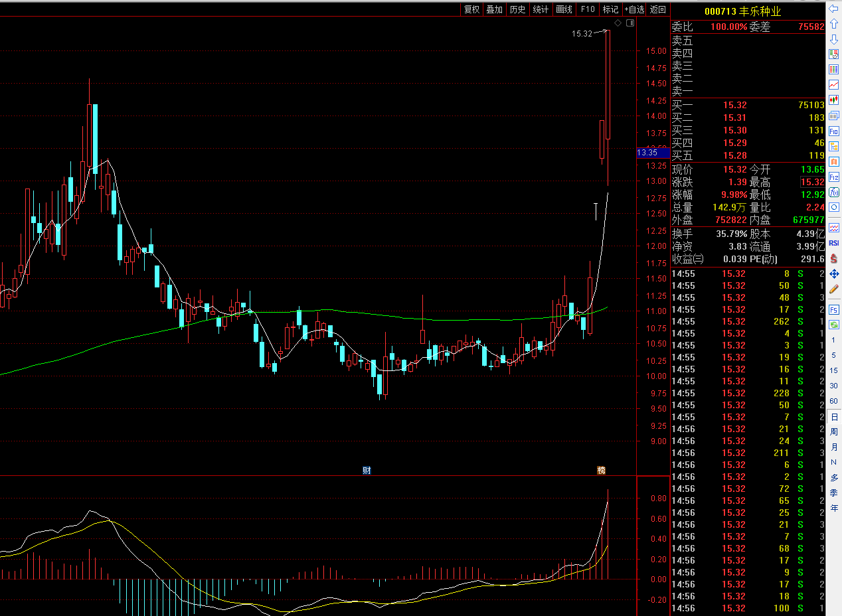
Task: Click +自选 to add to watchlist
Action: coord(634,9)
